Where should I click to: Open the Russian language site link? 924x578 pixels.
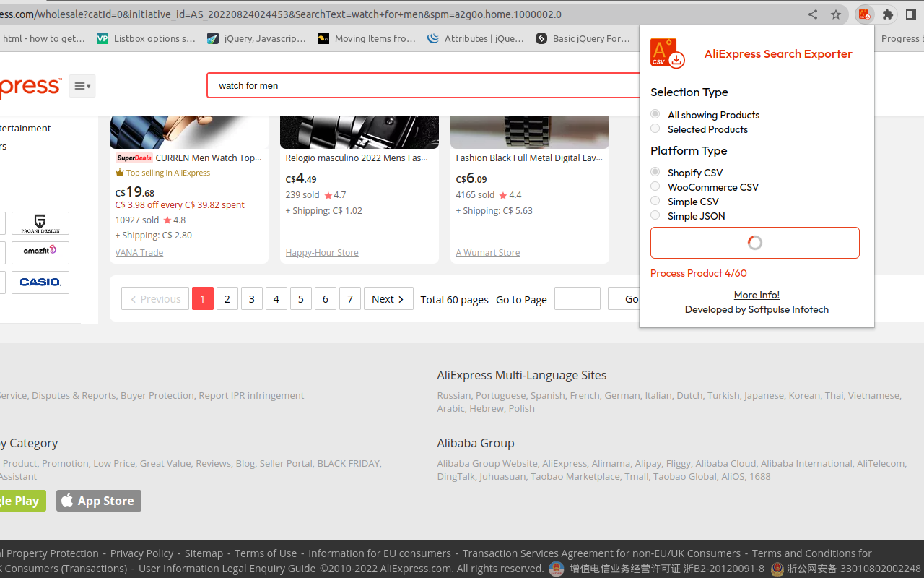pyautogui.click(x=453, y=395)
